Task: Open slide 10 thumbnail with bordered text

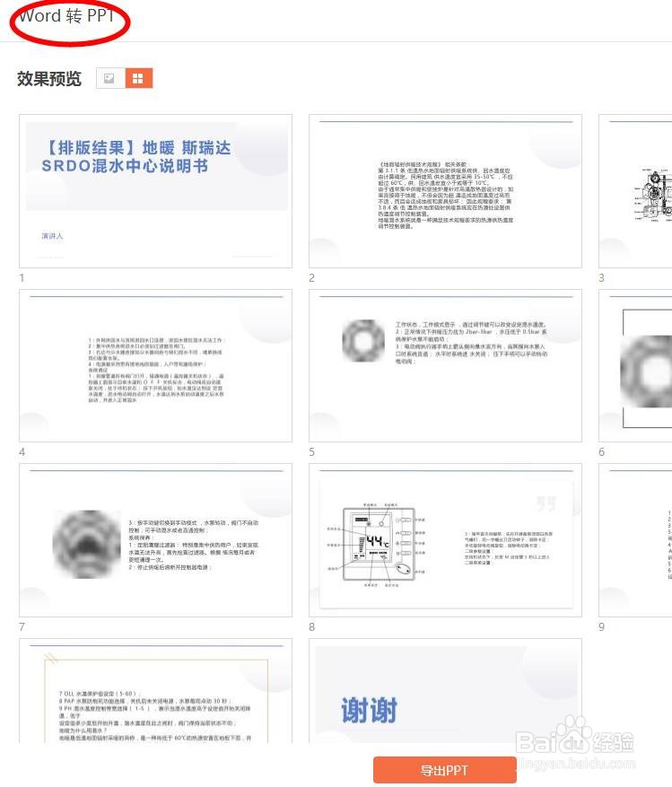Action: (155, 691)
